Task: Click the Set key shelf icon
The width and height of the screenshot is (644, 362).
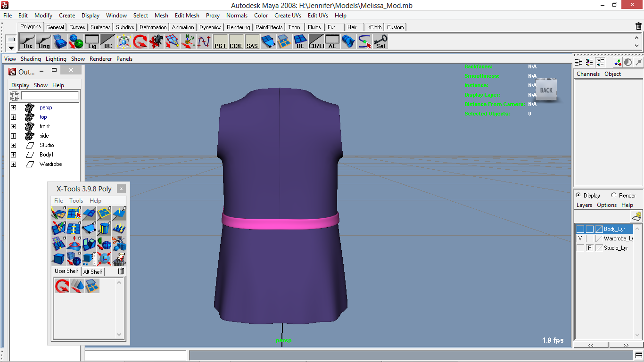Action: coord(380,42)
